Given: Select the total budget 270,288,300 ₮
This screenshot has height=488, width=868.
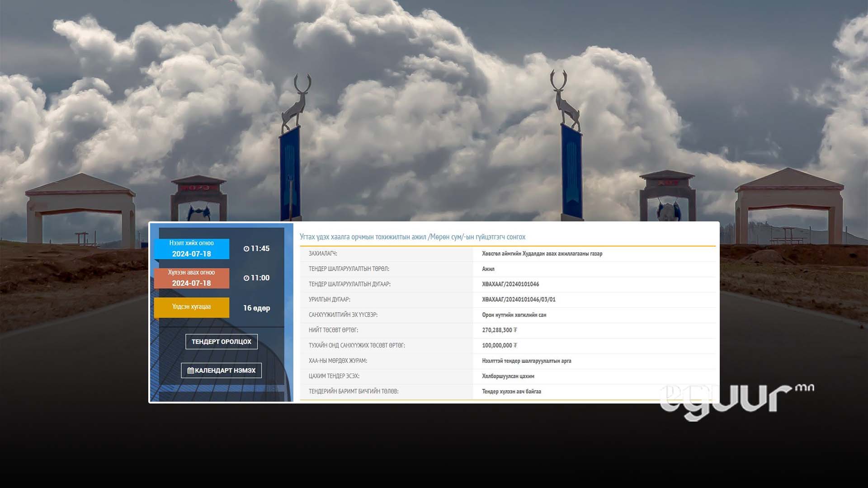Looking at the screenshot, I should coord(500,330).
